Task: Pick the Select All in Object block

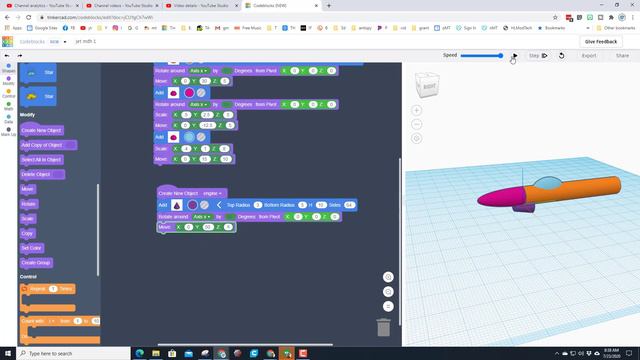Action: (42, 160)
